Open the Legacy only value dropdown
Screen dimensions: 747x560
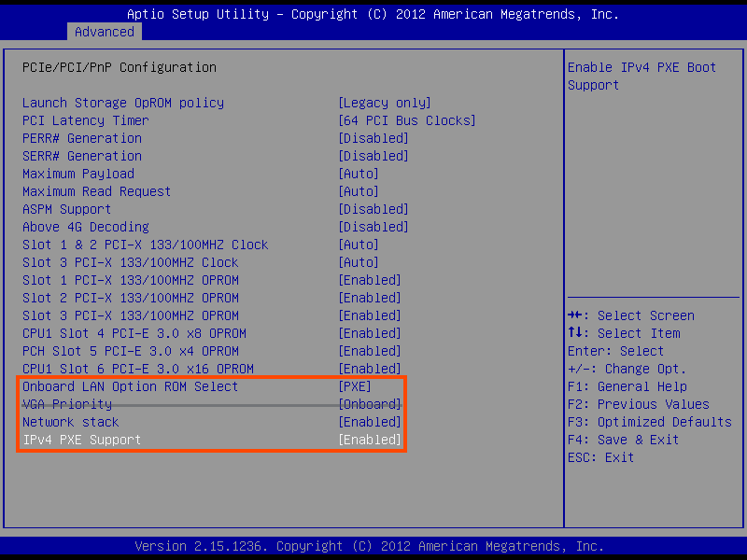click(x=384, y=103)
